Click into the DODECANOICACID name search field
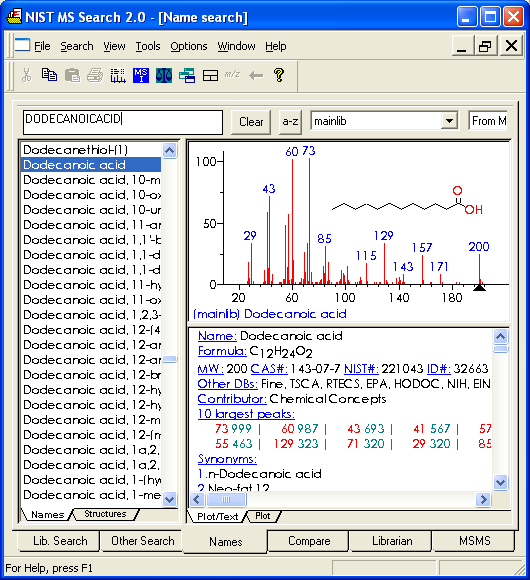Viewport: 530px width, 580px height. 123,122
